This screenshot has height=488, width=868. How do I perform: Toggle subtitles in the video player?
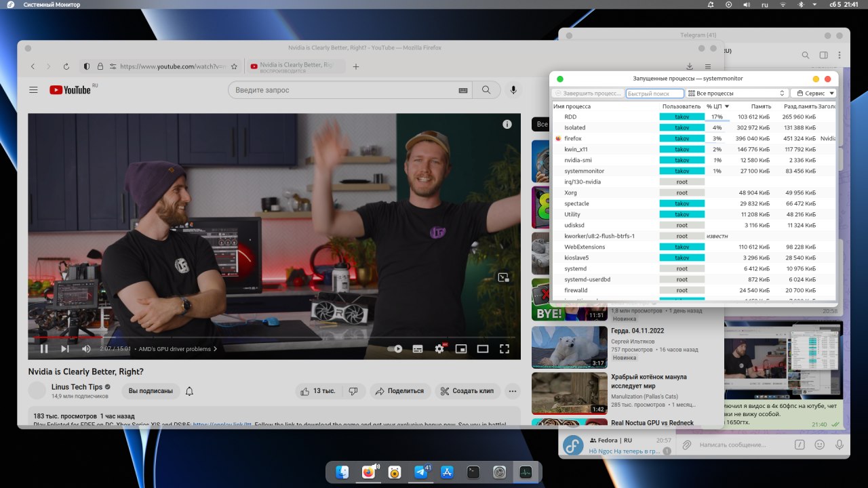418,349
